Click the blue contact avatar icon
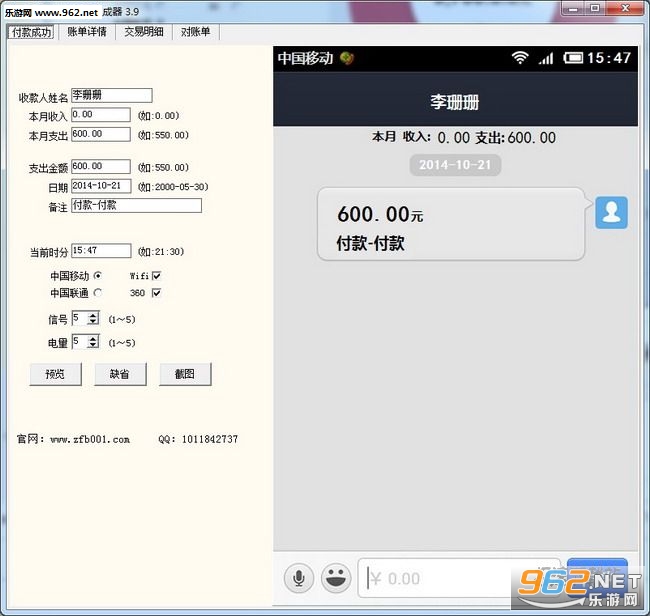This screenshot has width=650, height=616. coord(611,213)
